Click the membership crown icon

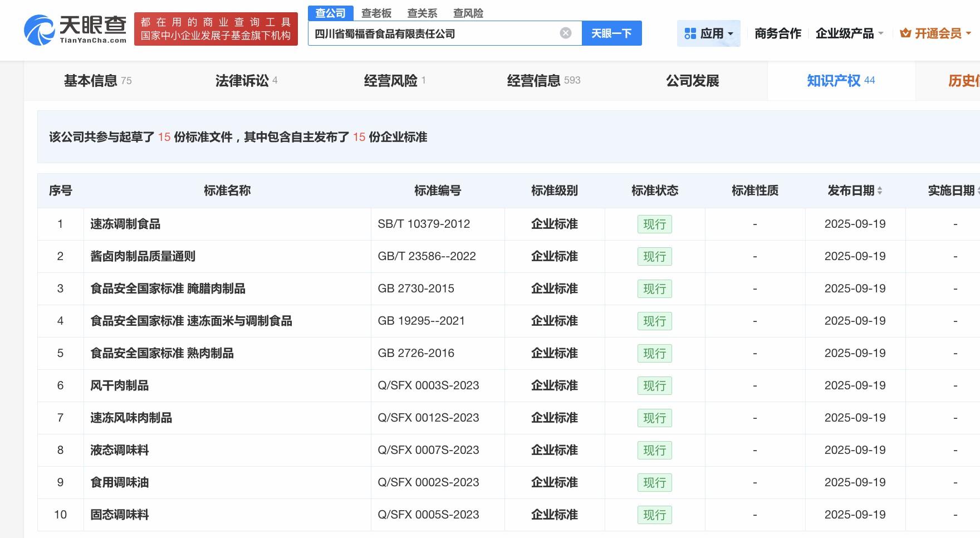click(905, 33)
